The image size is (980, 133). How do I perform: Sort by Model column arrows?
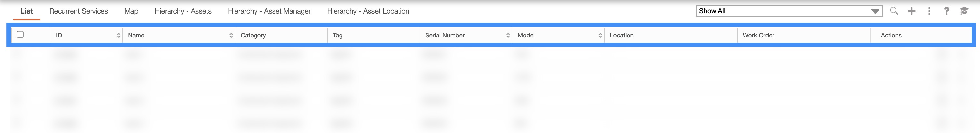(600, 36)
